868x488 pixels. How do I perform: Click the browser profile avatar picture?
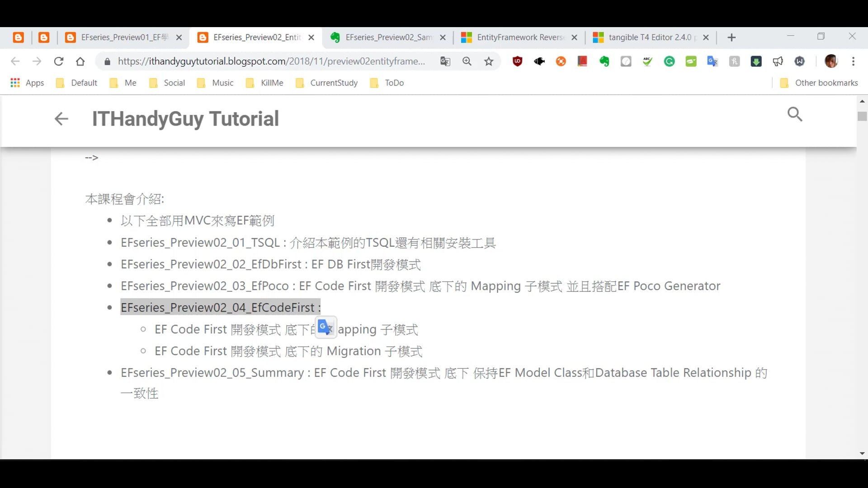click(831, 61)
